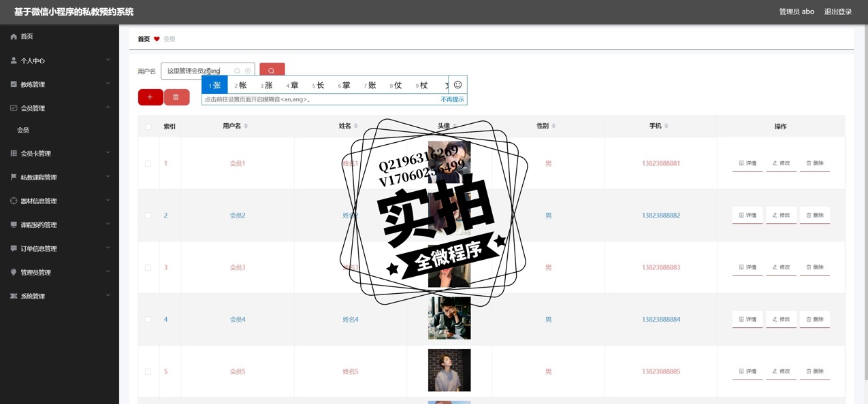Check the checkbox for row 会员1

coord(148,163)
